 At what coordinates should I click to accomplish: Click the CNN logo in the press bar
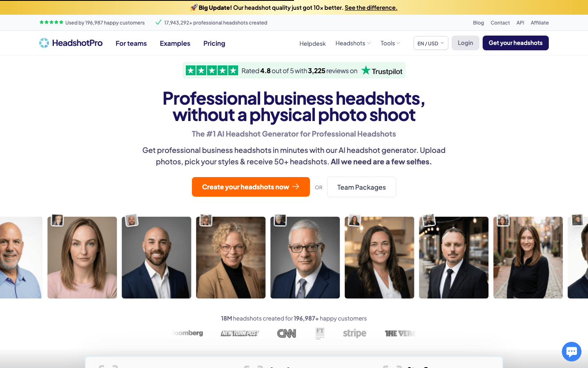coord(287,333)
